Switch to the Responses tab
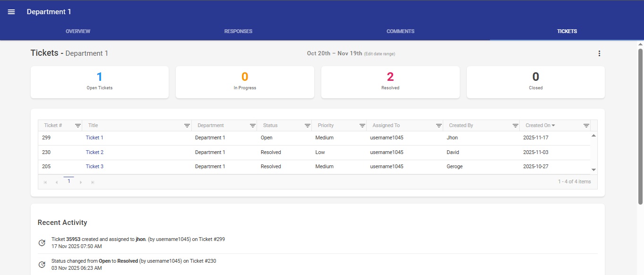The width and height of the screenshot is (644, 275). tap(238, 31)
